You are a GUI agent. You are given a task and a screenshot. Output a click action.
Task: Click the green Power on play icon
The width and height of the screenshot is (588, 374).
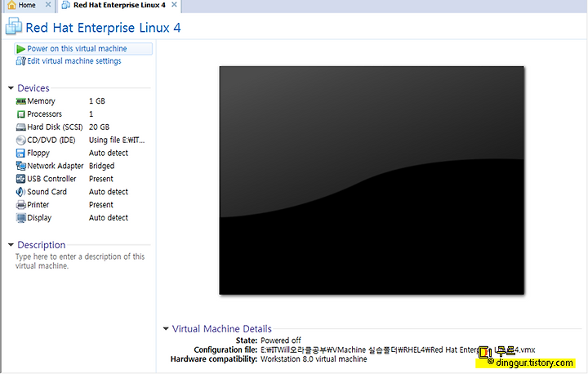(x=20, y=49)
